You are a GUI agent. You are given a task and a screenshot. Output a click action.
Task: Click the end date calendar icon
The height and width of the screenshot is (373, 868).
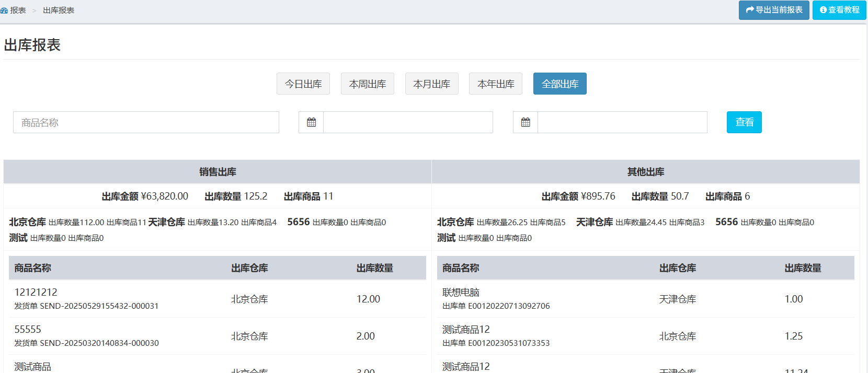click(526, 122)
